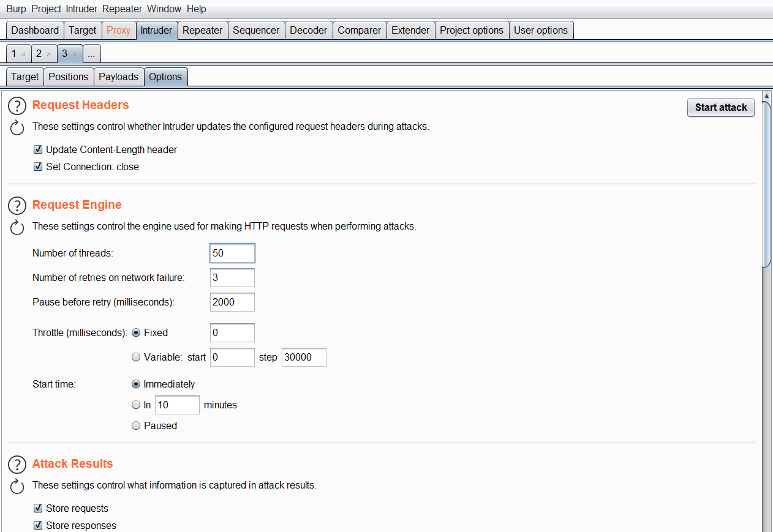
Task: Click the start-in minutes field
Action: click(177, 405)
